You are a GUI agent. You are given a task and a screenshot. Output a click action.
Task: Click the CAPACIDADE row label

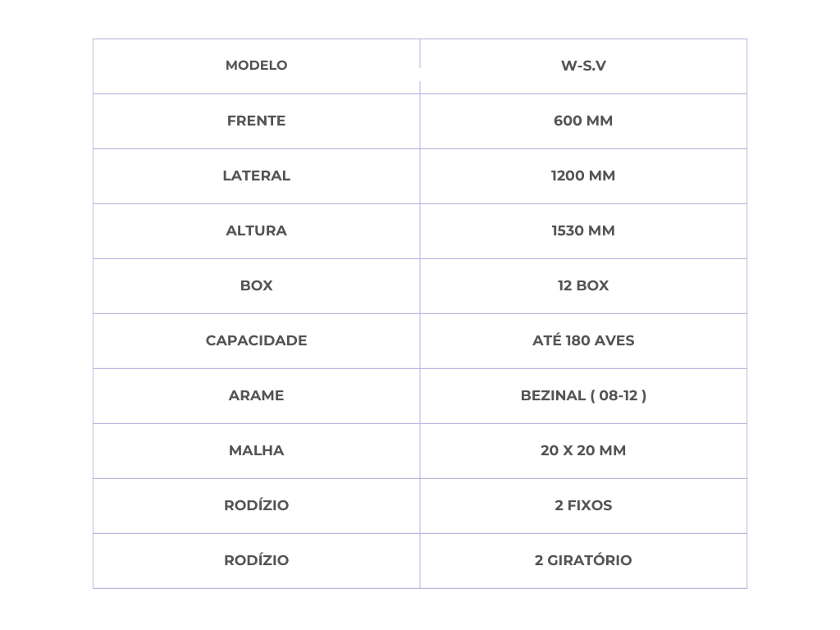click(256, 340)
